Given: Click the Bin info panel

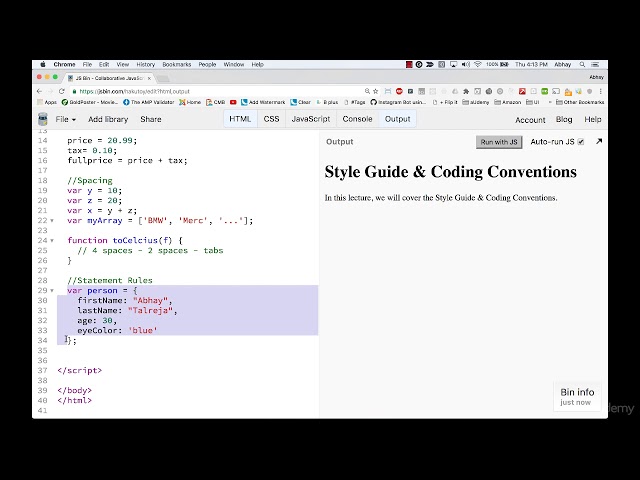Looking at the screenshot, I should [x=577, y=396].
